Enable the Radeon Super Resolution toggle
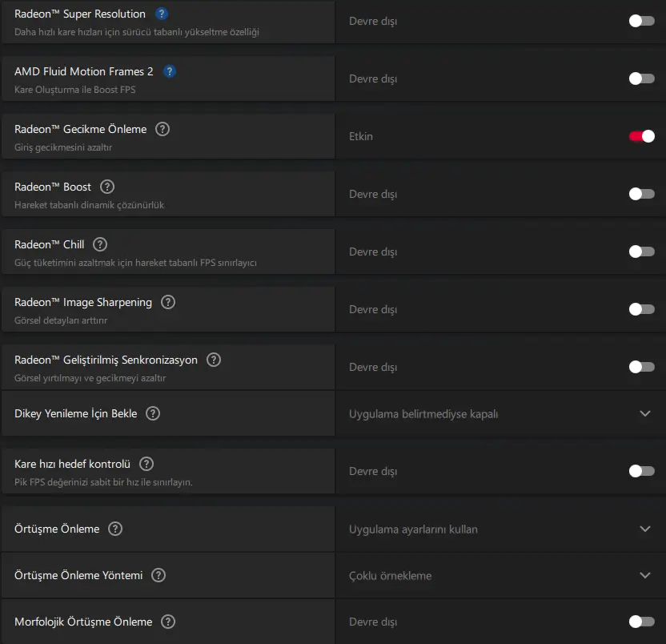 coord(641,21)
